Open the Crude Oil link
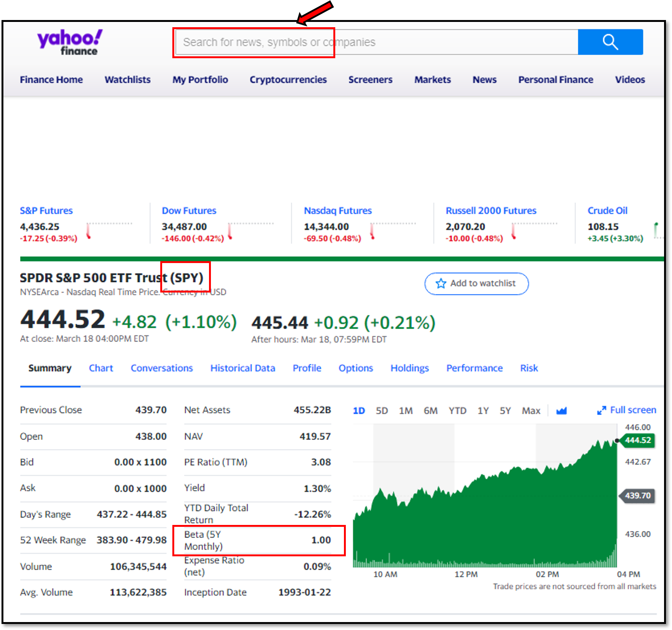Image resolution: width=672 pixels, height=630 pixels. pyautogui.click(x=607, y=211)
